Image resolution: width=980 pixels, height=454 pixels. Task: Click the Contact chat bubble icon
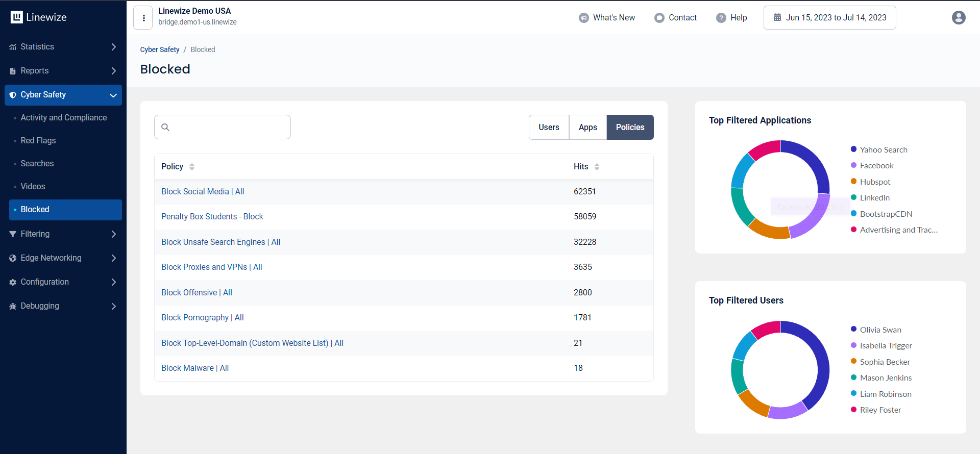pos(659,18)
